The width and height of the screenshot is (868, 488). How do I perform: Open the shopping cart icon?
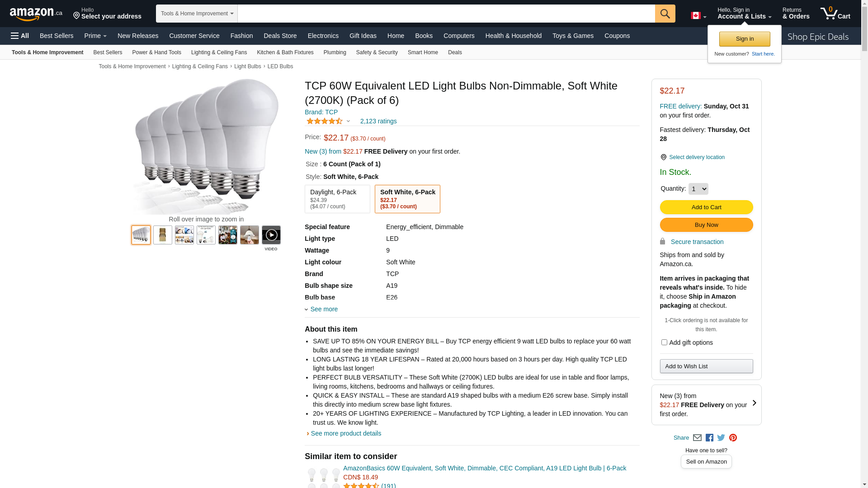(835, 14)
